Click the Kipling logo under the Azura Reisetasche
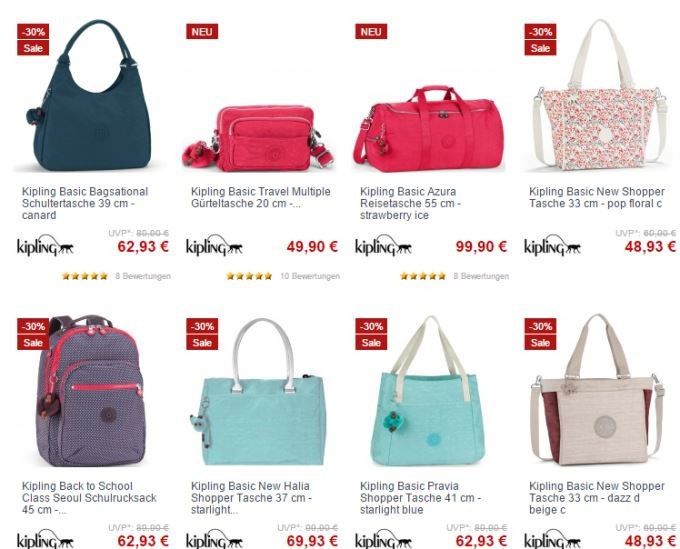680x549 pixels. click(x=383, y=246)
